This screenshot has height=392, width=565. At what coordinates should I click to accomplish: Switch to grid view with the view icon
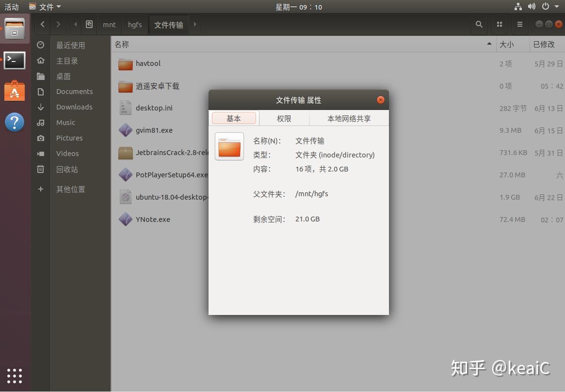tap(500, 24)
